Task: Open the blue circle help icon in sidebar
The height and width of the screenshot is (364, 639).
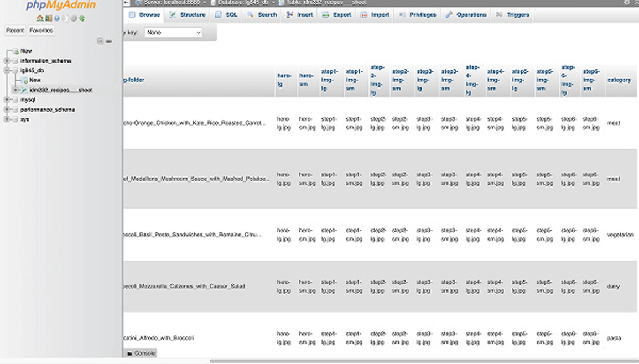Action: [56, 18]
